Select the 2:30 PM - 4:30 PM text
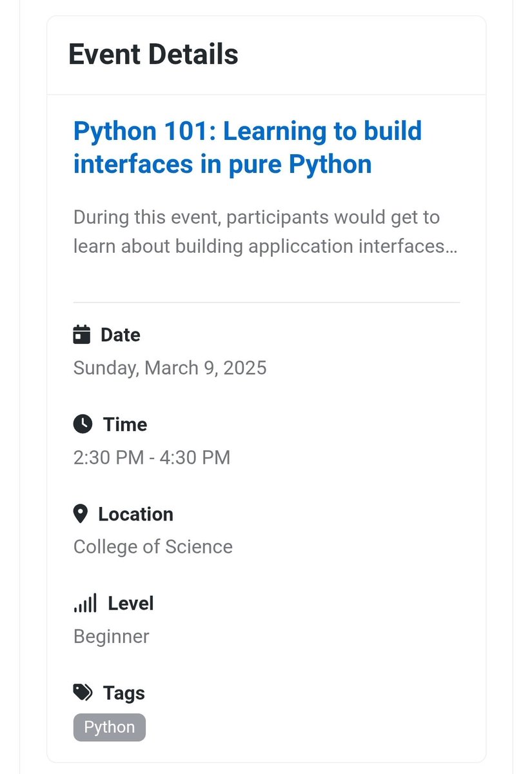The image size is (532, 774). [152, 457]
